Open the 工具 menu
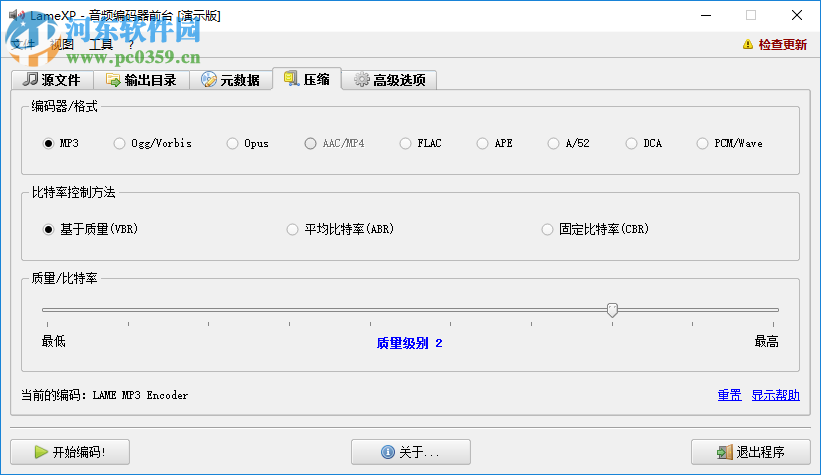This screenshot has height=475, width=821. point(101,45)
